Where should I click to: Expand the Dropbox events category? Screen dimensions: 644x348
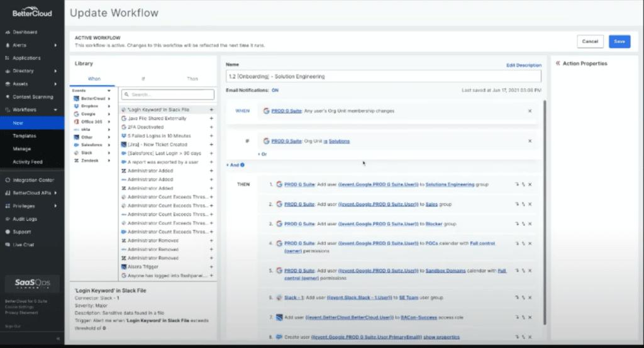click(109, 106)
